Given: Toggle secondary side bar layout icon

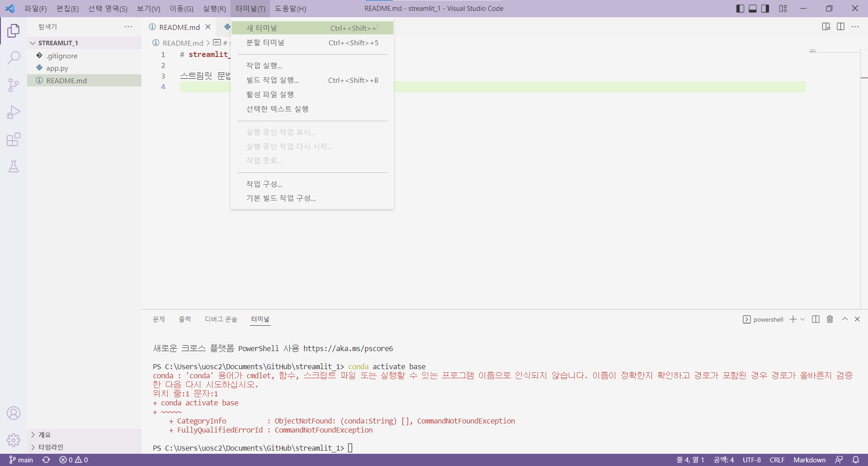Looking at the screenshot, I should (x=765, y=9).
